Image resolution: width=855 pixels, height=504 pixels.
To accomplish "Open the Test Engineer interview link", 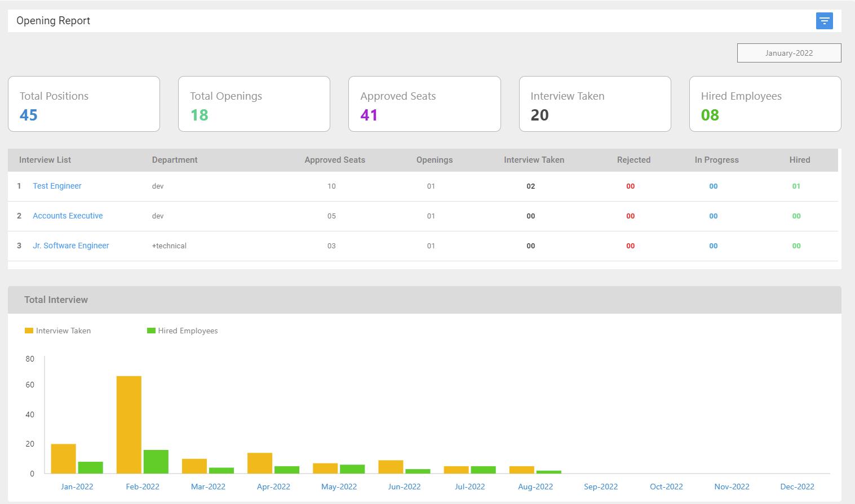I will 57,186.
